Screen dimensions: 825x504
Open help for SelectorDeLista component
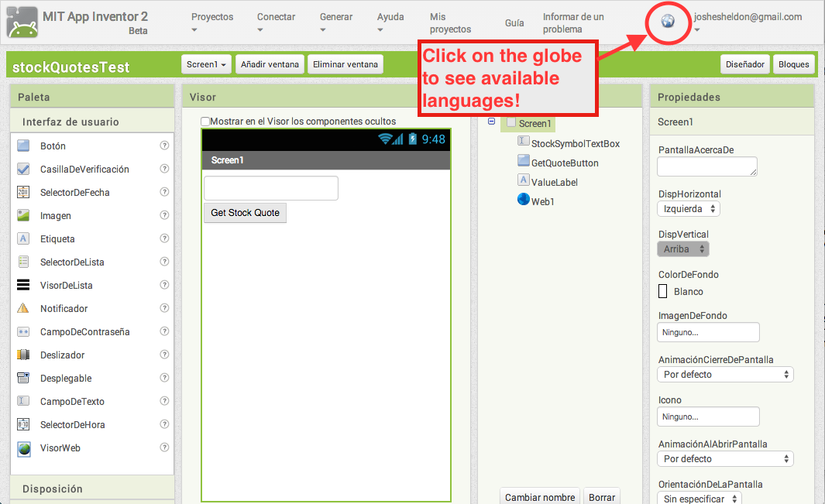coord(164,261)
